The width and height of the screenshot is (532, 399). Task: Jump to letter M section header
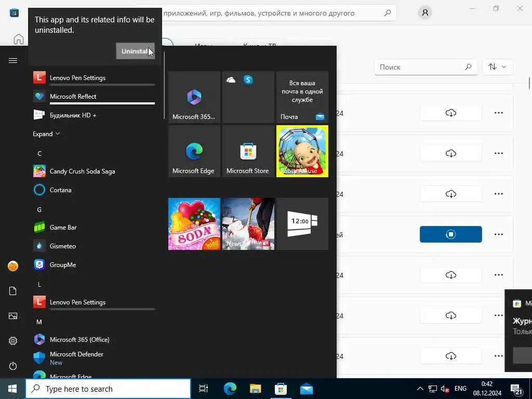[39, 322]
